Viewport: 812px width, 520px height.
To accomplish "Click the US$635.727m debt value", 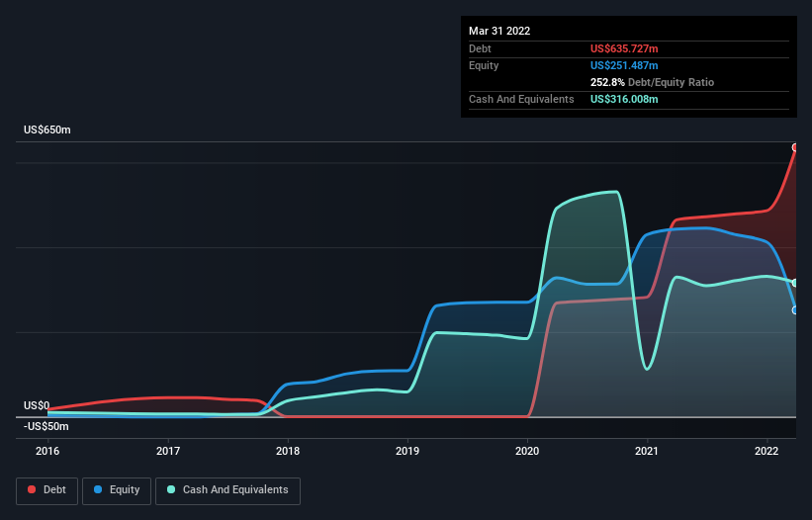I will 624,48.
